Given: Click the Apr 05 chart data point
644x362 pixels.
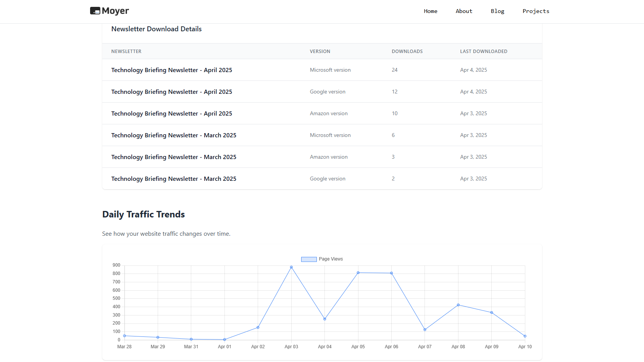Looking at the screenshot, I should coord(358,273).
